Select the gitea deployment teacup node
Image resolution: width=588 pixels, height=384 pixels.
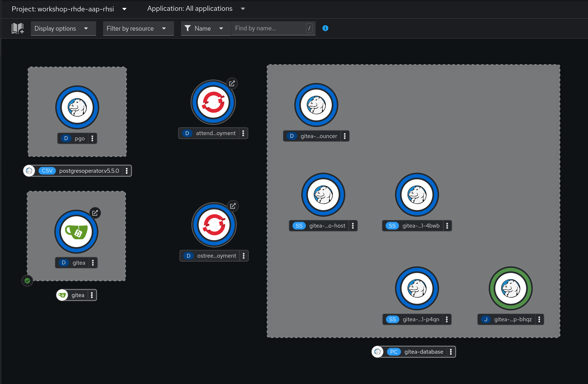(x=76, y=232)
